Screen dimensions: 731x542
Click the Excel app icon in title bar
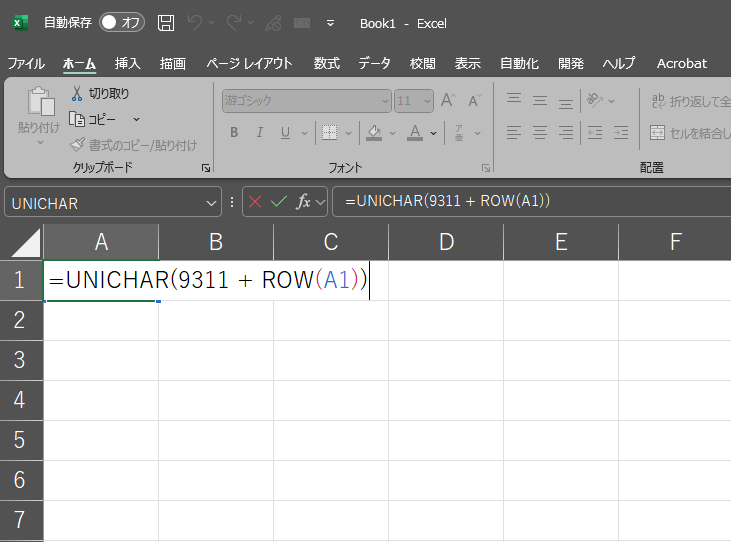coord(20,22)
